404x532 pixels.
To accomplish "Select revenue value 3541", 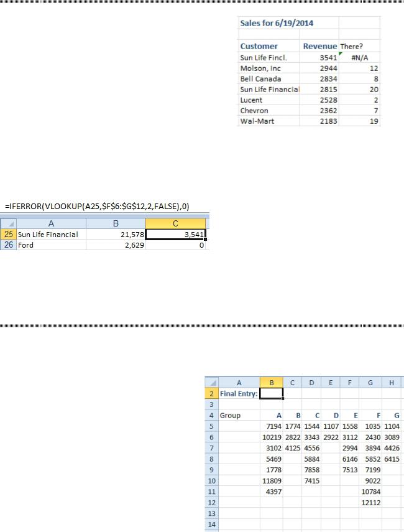I will (319, 58).
